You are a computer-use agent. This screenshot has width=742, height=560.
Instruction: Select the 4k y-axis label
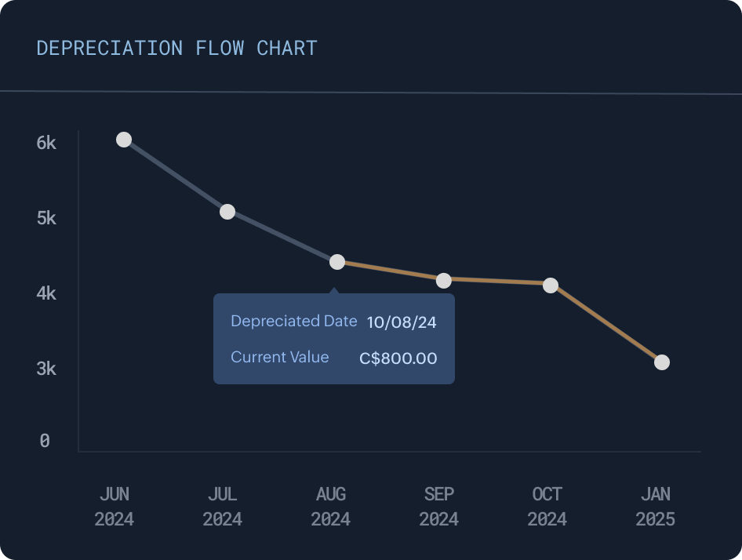coord(46,293)
